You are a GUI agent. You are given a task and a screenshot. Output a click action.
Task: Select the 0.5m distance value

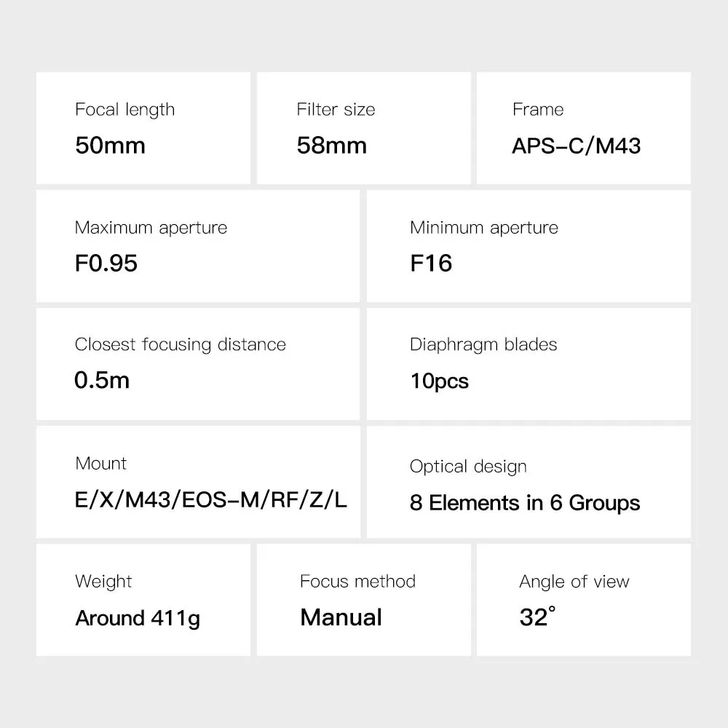point(102,380)
